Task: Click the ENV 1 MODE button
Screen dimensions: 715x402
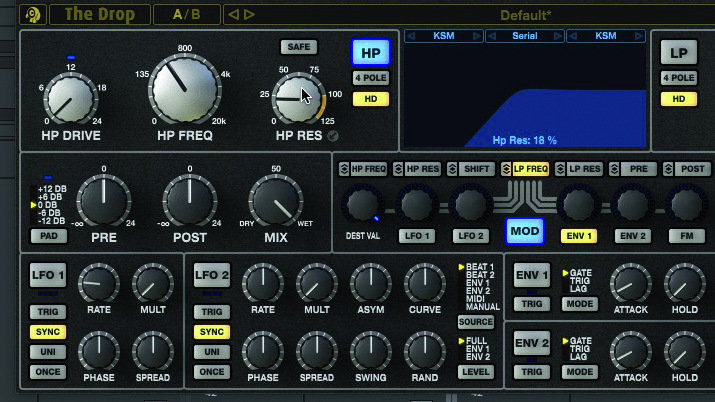Action: (x=580, y=304)
